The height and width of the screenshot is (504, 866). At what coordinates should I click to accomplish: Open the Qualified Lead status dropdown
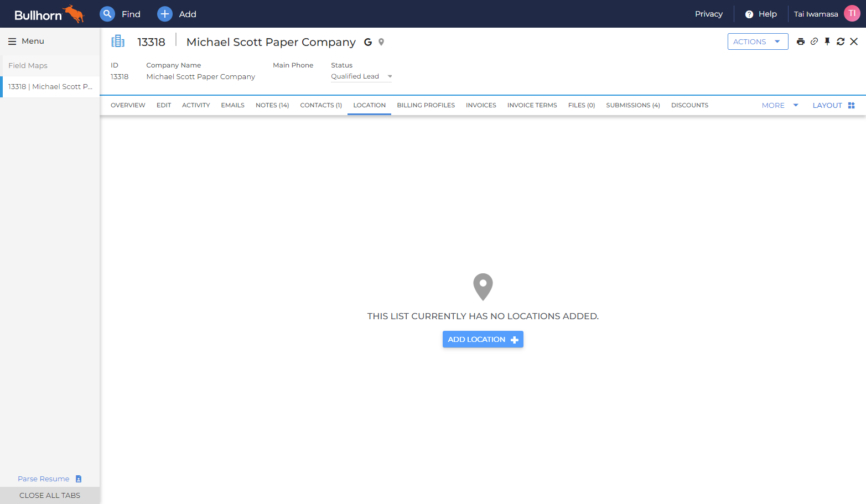point(361,76)
